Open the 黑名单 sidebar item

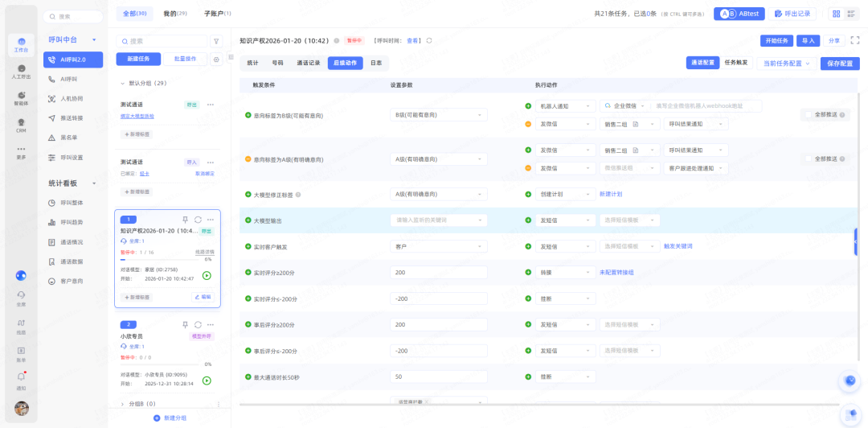pyautogui.click(x=72, y=137)
